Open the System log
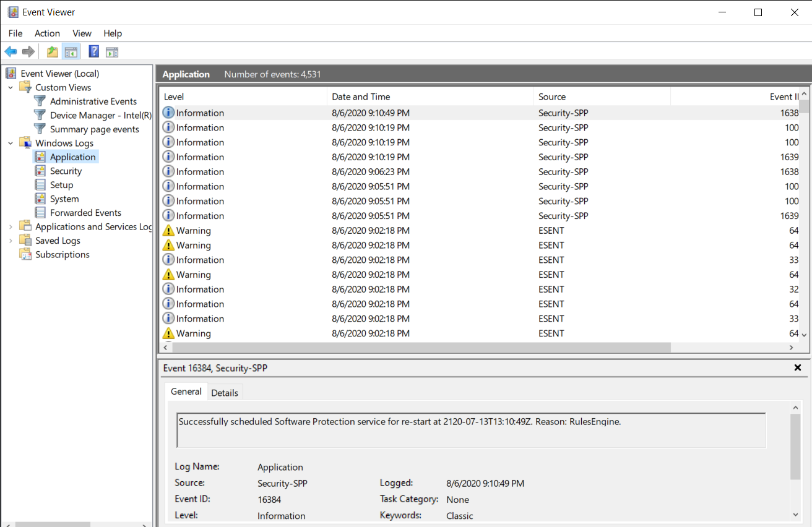 64,199
